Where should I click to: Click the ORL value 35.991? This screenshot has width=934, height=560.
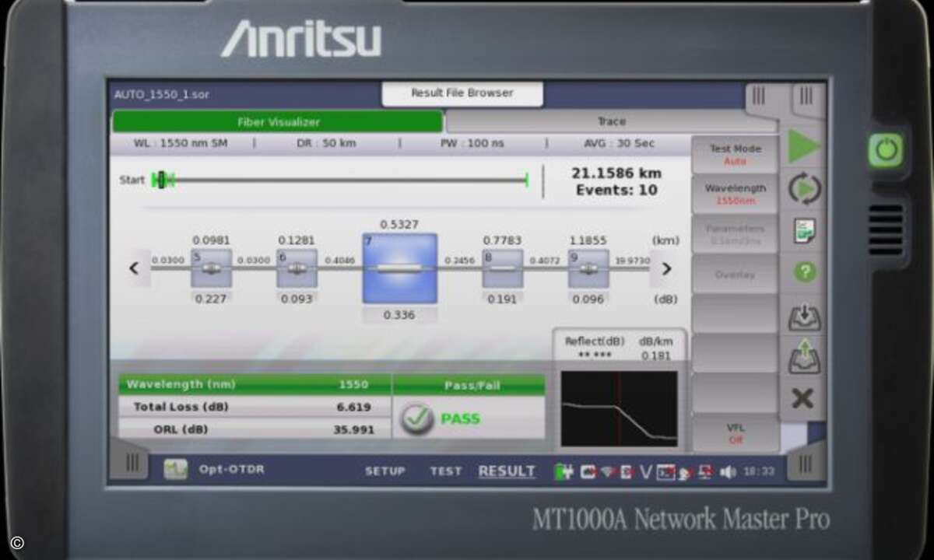(354, 429)
